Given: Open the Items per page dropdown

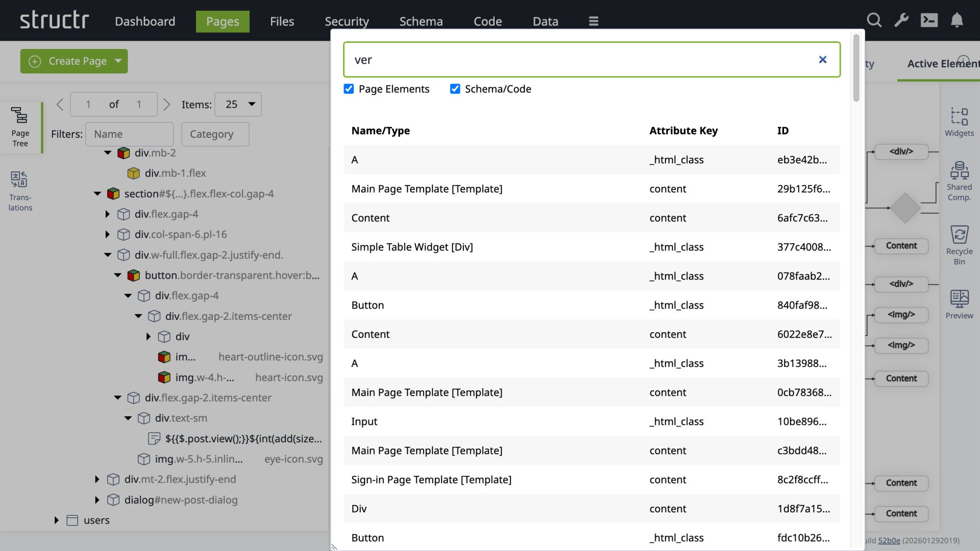Looking at the screenshot, I should pyautogui.click(x=238, y=104).
